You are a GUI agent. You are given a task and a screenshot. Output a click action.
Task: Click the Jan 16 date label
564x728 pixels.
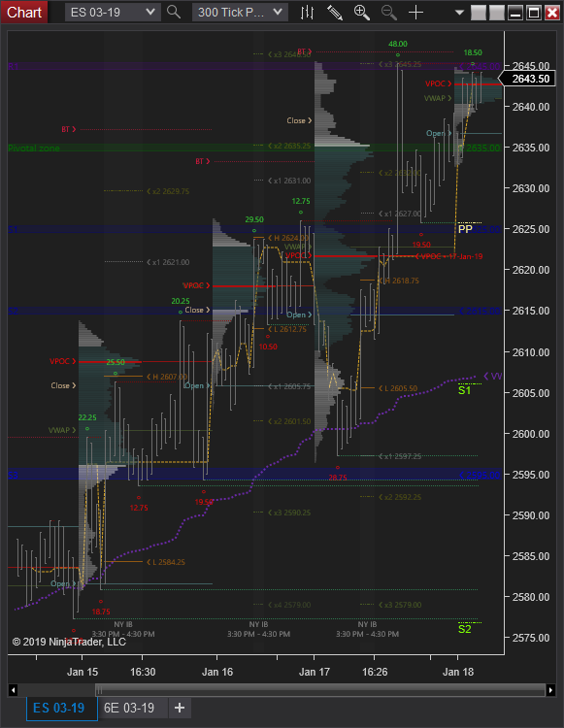[217, 672]
